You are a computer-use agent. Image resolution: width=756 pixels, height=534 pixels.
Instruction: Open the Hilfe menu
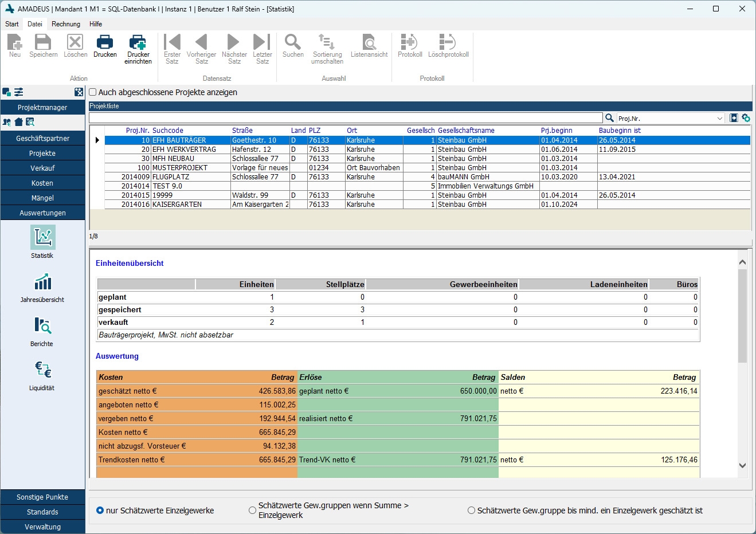point(96,24)
